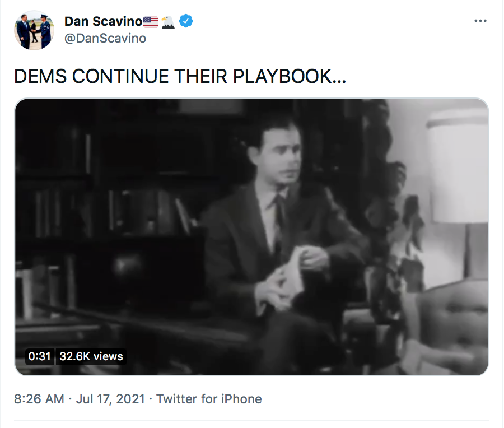504x428 pixels.
Task: Click the white lamp shade in the video
Action: (456, 167)
